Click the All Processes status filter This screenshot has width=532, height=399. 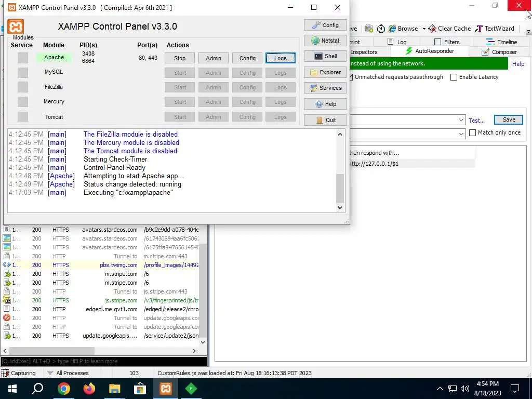[68, 373]
